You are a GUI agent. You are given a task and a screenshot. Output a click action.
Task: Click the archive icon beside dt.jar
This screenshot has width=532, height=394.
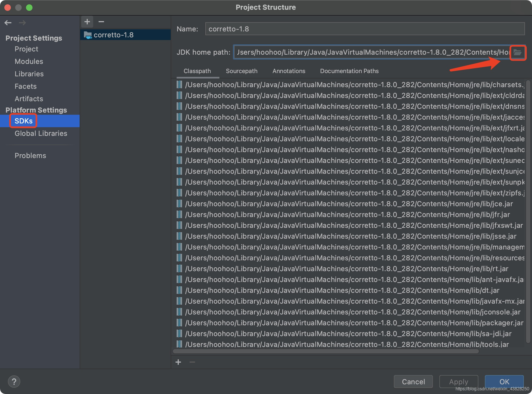[179, 290]
